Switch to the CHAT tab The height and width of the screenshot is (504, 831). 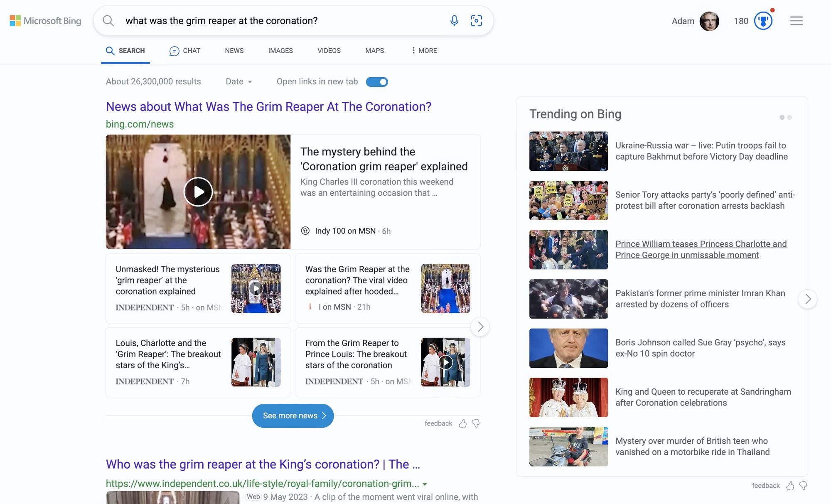point(185,51)
